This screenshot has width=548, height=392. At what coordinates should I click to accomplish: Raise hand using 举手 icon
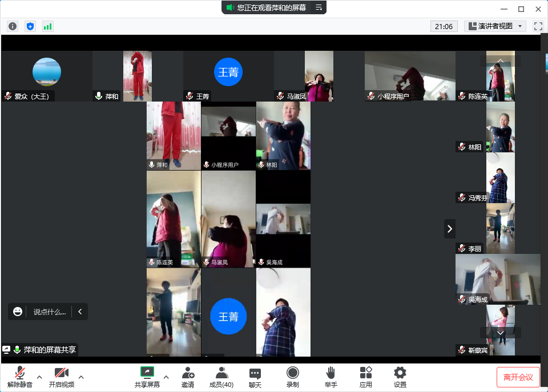click(x=331, y=377)
